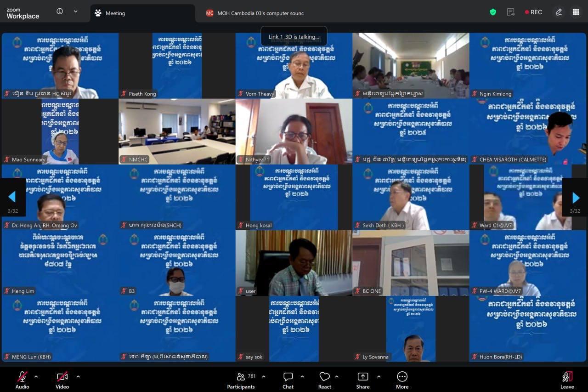Viewport: 588px width, 392px height.
Task: Click the Share screen button
Action: click(363, 380)
